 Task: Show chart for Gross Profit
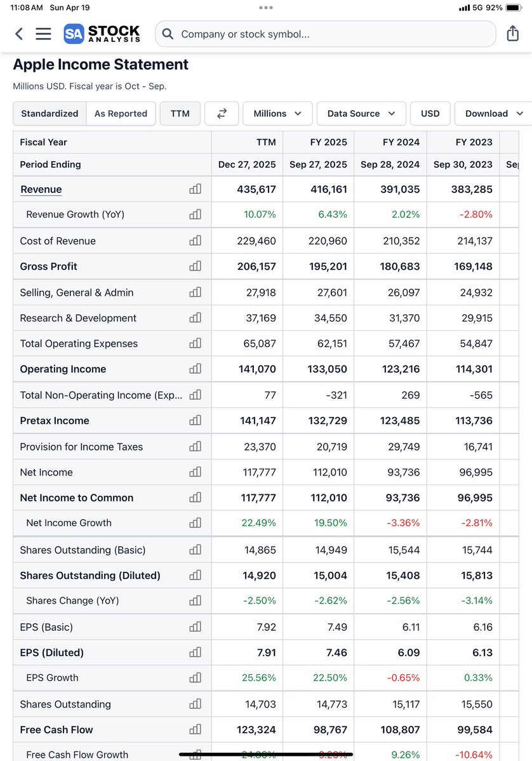(x=195, y=266)
